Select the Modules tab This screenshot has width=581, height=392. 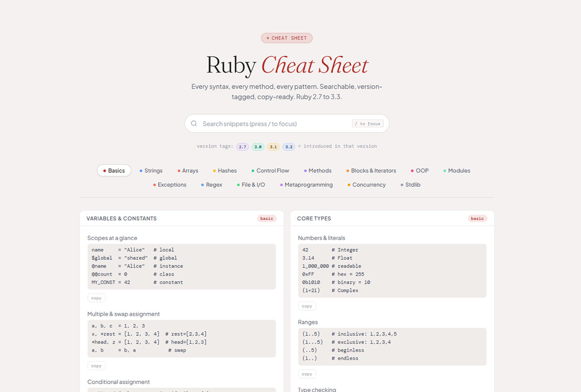[457, 170]
